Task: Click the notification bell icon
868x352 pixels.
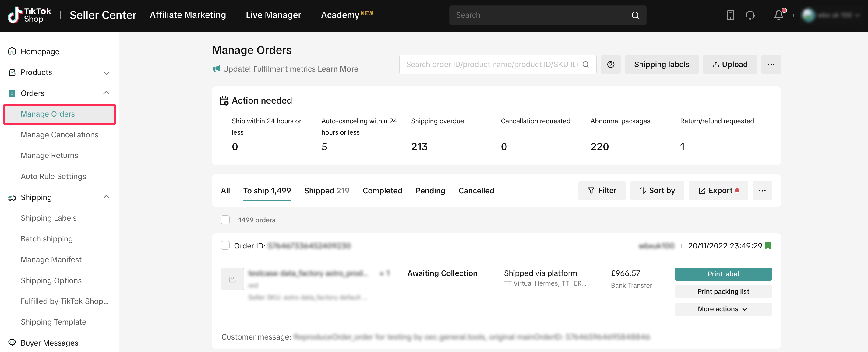Action: tap(778, 15)
